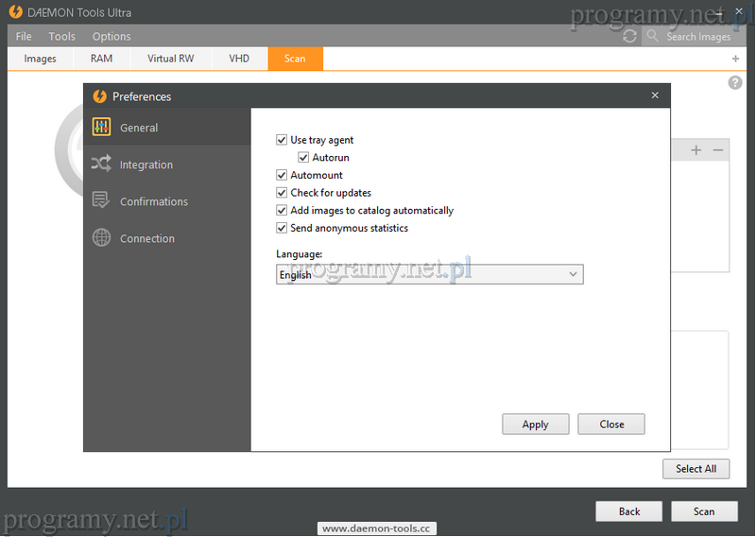This screenshot has width=756, height=537.
Task: Click the Confirmations list icon
Action: (101, 201)
